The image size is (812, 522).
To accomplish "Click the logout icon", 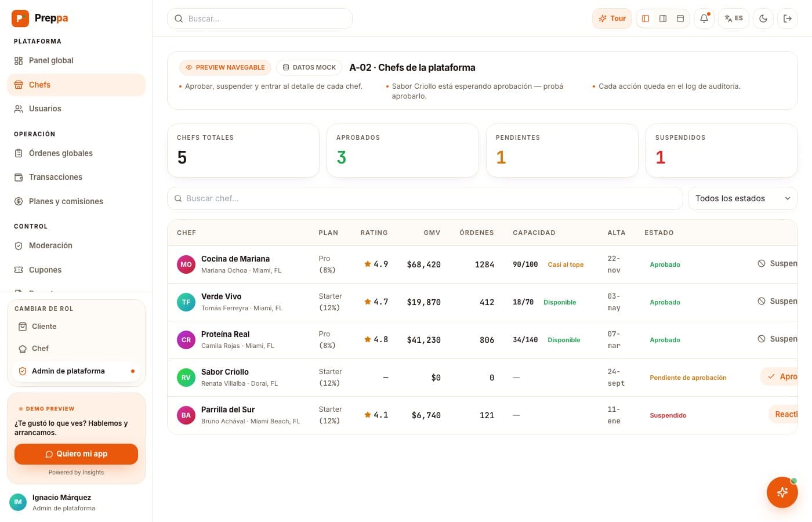I will [x=788, y=19].
